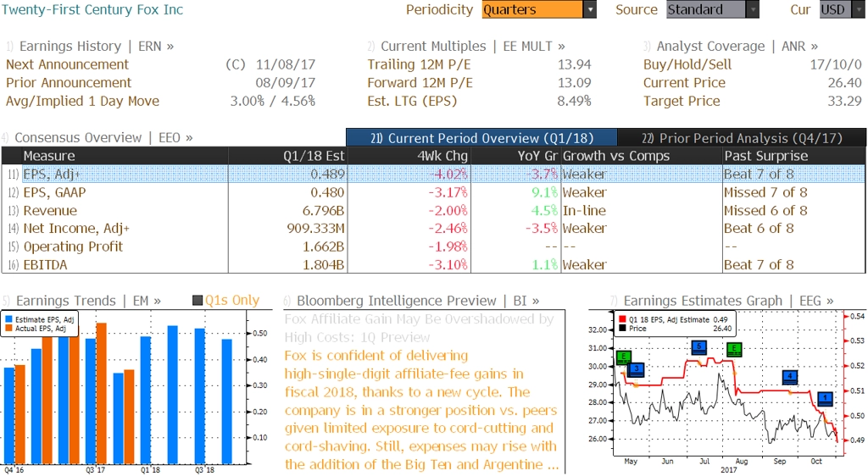Image resolution: width=868 pixels, height=476 pixels.
Task: Toggle the Q1s Only checkbox
Action: (x=198, y=301)
